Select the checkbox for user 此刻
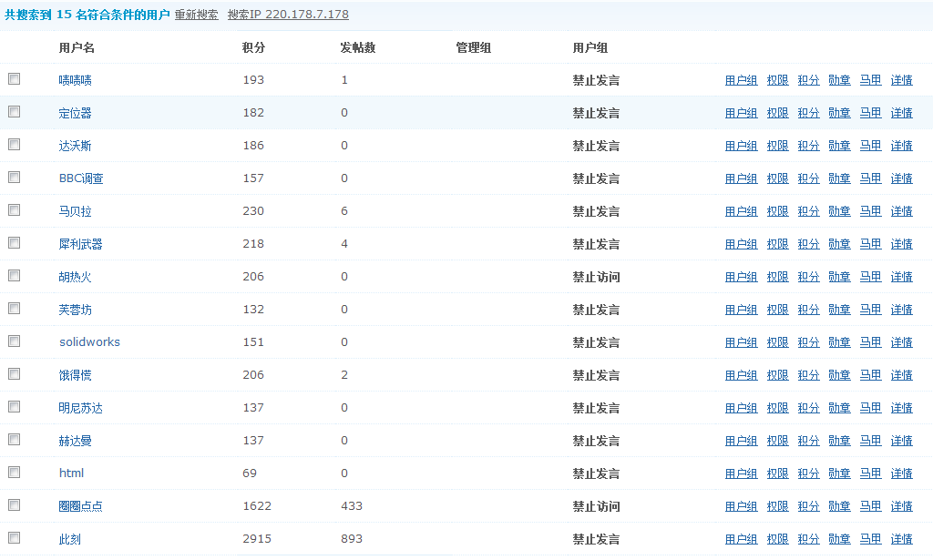The height and width of the screenshot is (560, 933). pos(14,538)
